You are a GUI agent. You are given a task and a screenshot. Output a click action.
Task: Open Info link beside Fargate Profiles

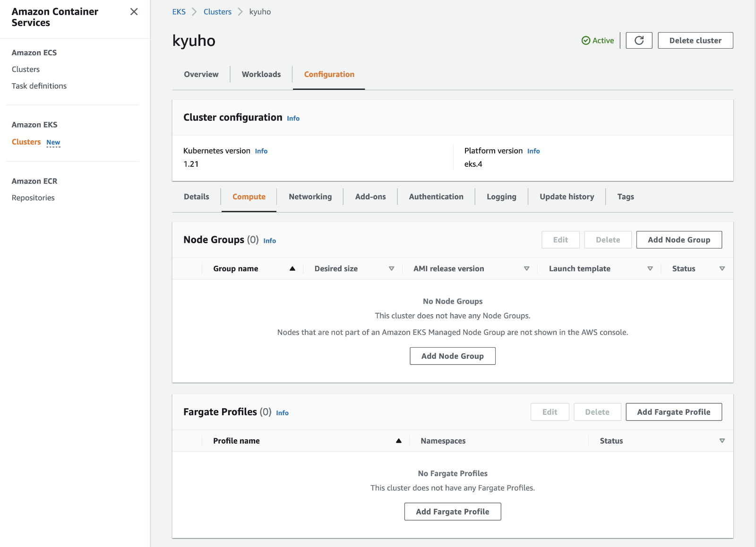pos(283,413)
